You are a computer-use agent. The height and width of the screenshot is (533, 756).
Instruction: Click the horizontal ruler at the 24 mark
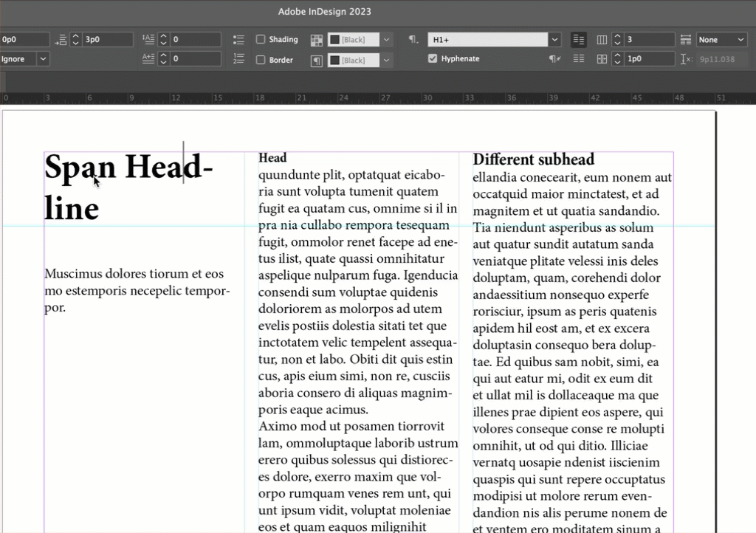(343, 98)
